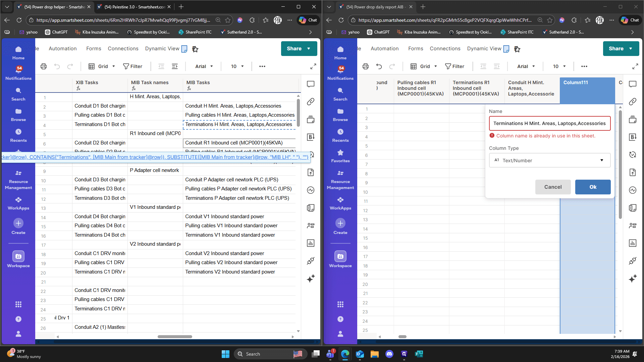Viewport: 644px width, 362px height.
Task: Open Arial font dropdown in right window
Action: click(526, 66)
